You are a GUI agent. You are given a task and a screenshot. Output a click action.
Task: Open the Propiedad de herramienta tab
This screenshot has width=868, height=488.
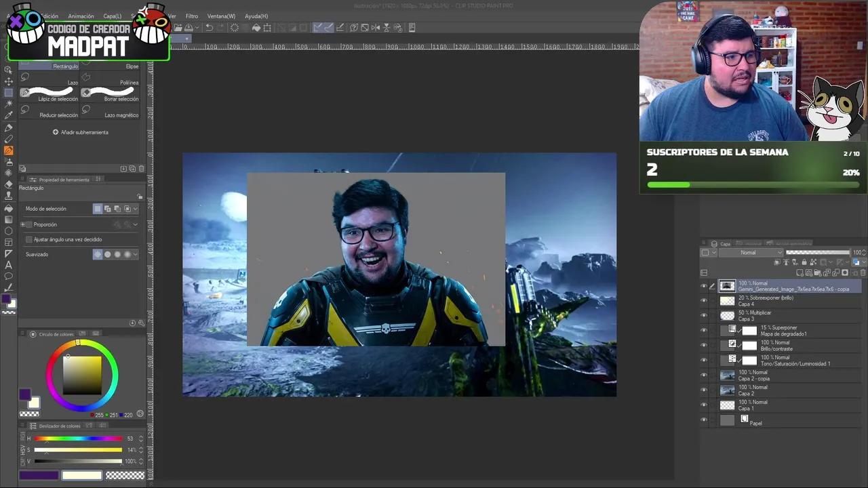coord(60,180)
